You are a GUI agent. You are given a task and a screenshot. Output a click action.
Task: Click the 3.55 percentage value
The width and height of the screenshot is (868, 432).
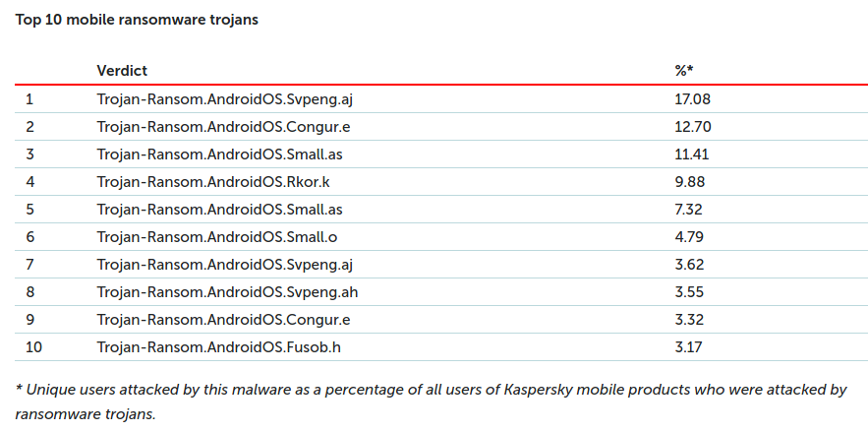pos(689,292)
